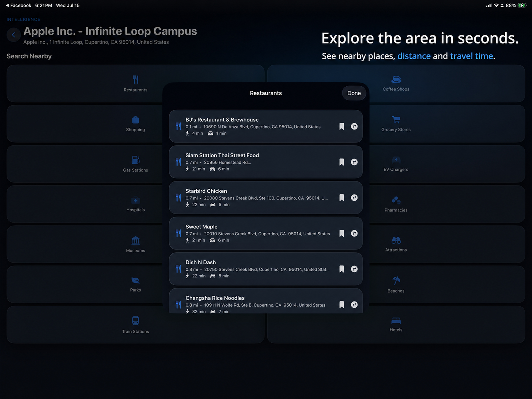Tap Restaurants category icon
The image size is (532, 399).
[x=136, y=79]
